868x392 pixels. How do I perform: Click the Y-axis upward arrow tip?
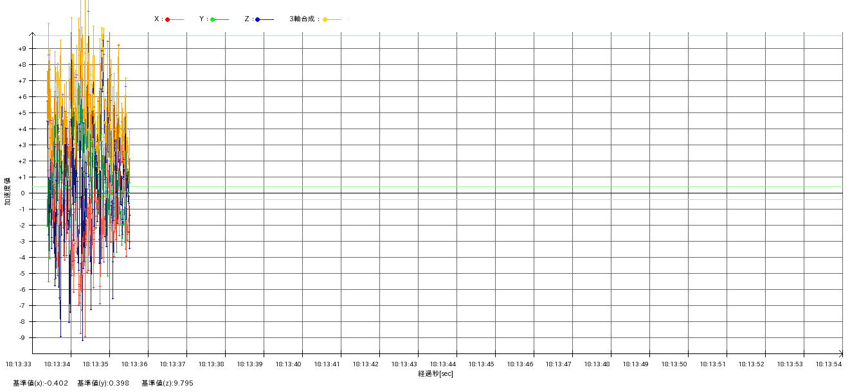click(x=32, y=33)
